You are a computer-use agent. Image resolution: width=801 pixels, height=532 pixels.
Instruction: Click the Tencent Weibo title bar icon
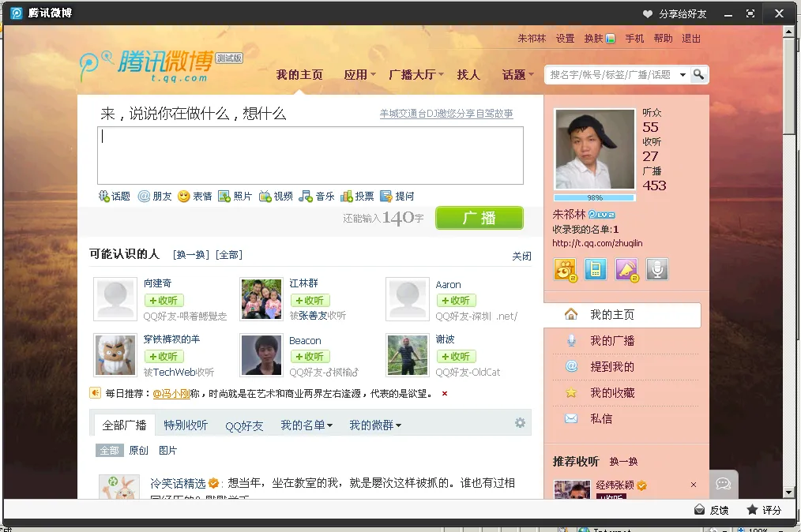17,13
